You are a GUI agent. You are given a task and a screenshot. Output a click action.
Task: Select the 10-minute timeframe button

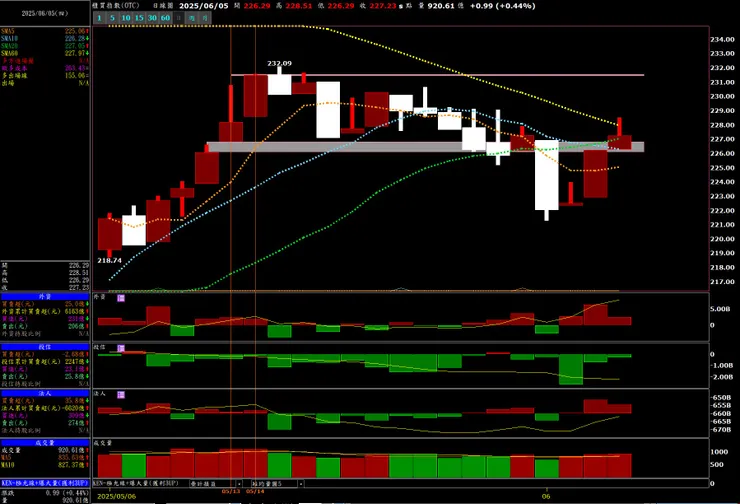pyautogui.click(x=126, y=18)
